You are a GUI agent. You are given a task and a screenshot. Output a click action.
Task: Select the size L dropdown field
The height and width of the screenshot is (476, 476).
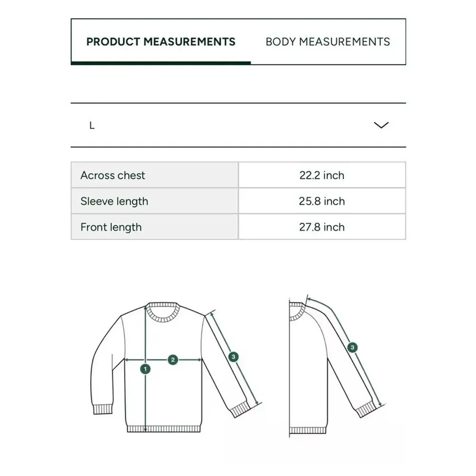[238, 125]
